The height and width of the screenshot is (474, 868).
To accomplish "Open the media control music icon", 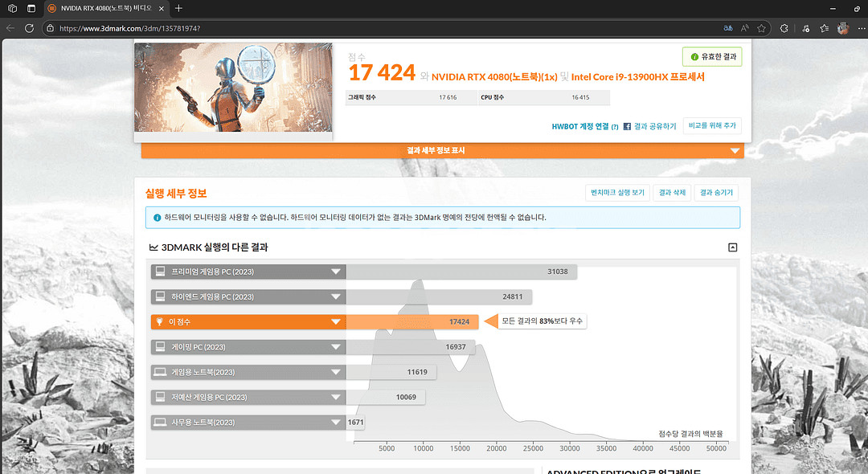I will [x=805, y=28].
